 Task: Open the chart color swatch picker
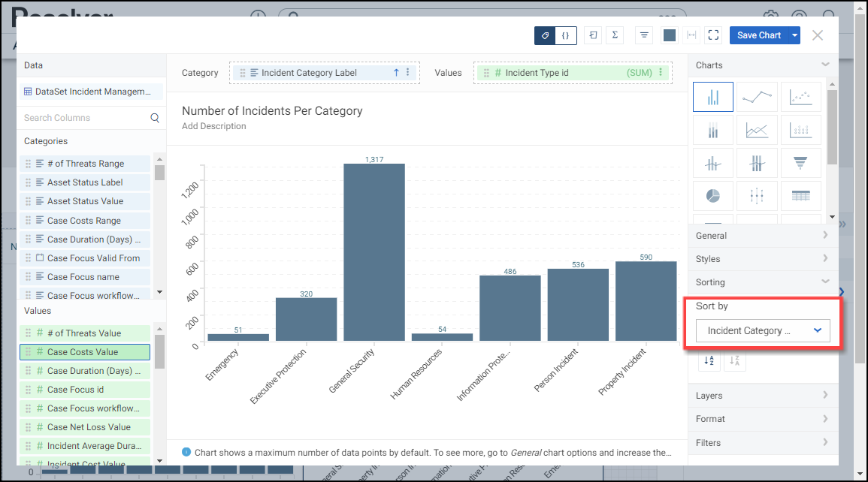(670, 35)
